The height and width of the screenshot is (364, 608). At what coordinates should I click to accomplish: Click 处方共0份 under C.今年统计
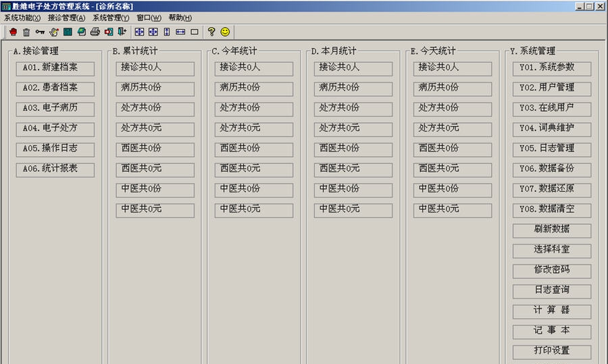(x=253, y=109)
